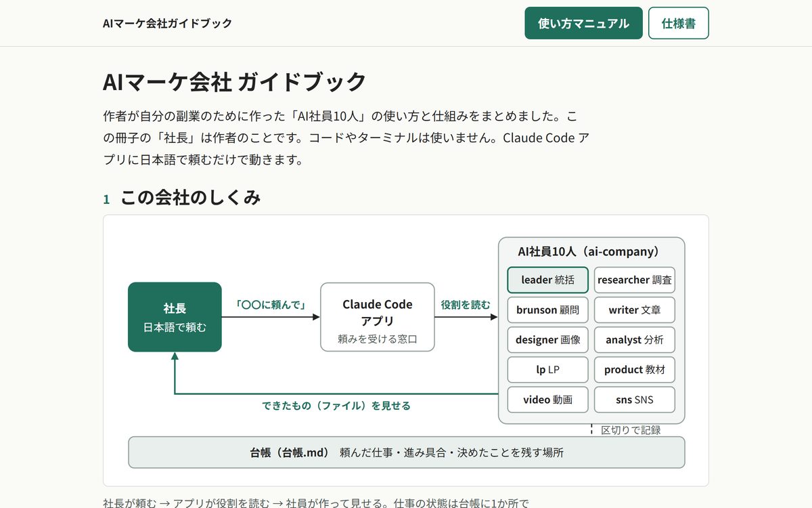This screenshot has width=812, height=508.
Task: Click the researcher 調査 box
Action: click(x=635, y=280)
